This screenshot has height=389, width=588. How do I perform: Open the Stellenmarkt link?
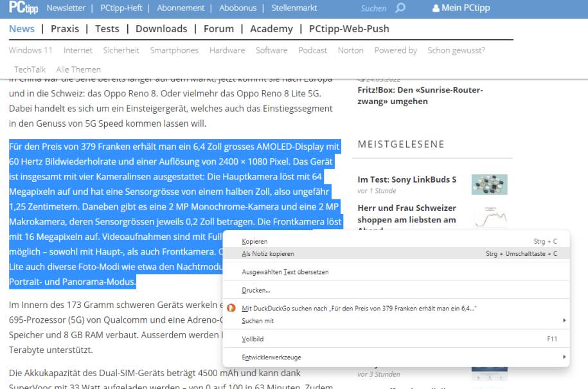(294, 8)
